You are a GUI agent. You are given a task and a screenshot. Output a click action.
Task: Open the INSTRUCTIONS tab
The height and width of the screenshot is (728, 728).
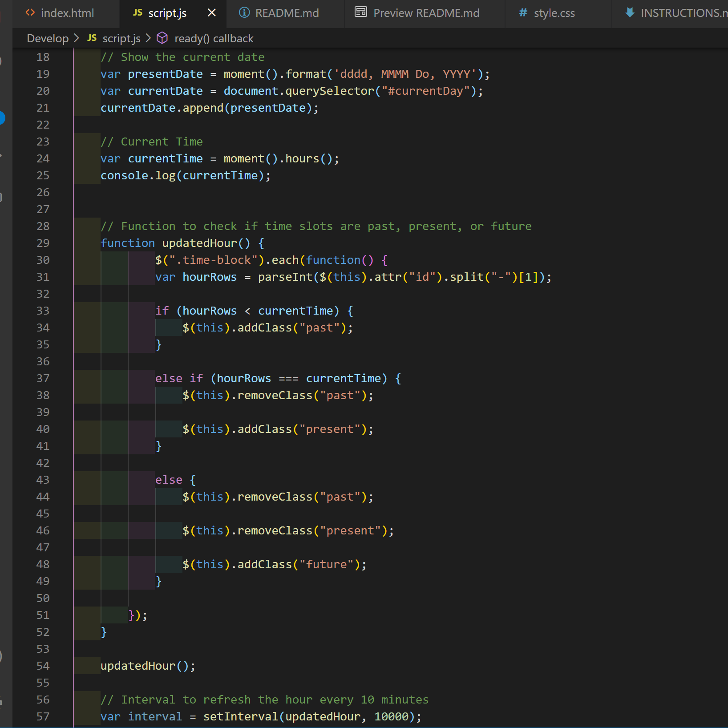670,13
